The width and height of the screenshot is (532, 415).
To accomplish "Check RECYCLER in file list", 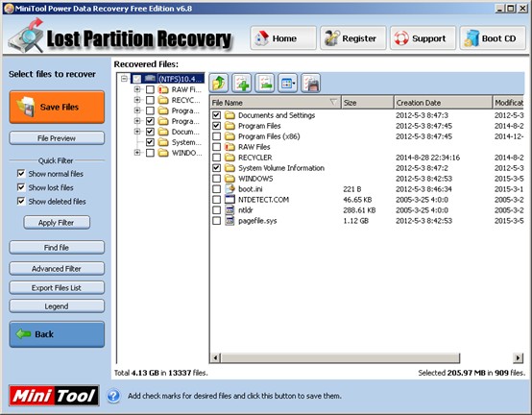I will click(216, 158).
